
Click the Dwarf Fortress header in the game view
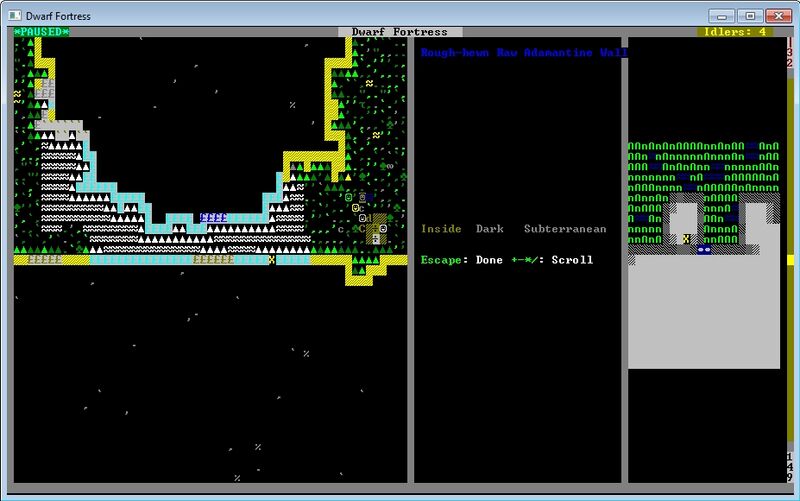pyautogui.click(x=400, y=32)
